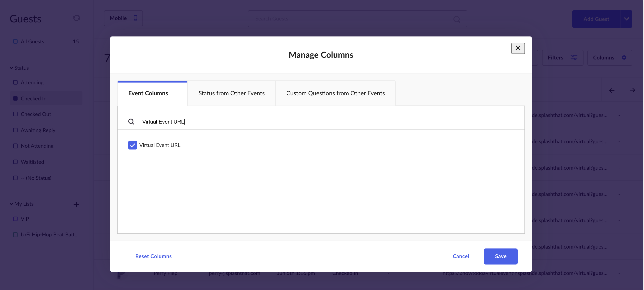
Task: Click the Columns gear icon
Action: pyautogui.click(x=624, y=58)
